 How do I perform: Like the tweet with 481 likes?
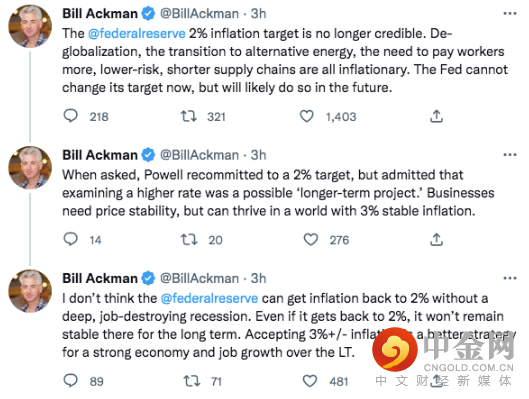[310, 381]
